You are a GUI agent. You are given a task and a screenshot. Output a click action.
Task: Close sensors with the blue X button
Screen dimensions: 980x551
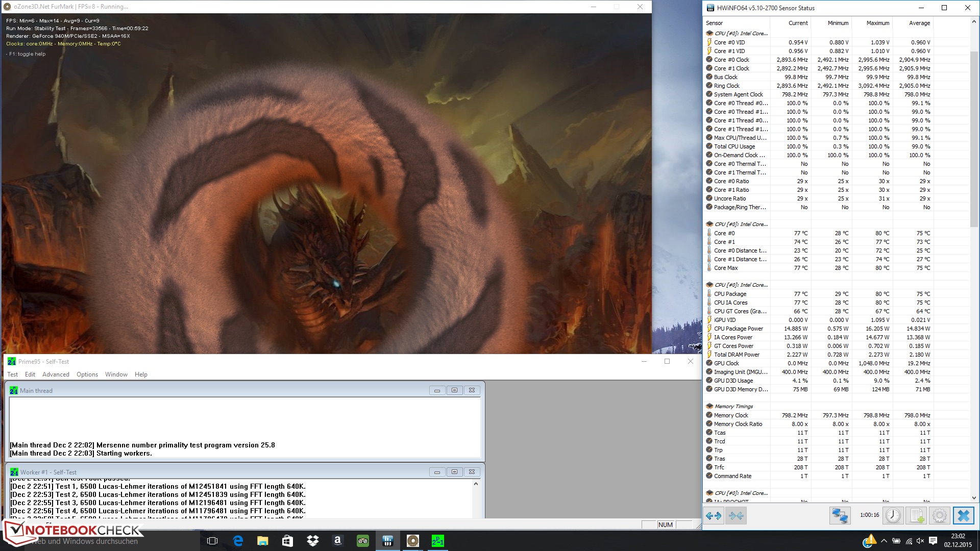point(963,516)
